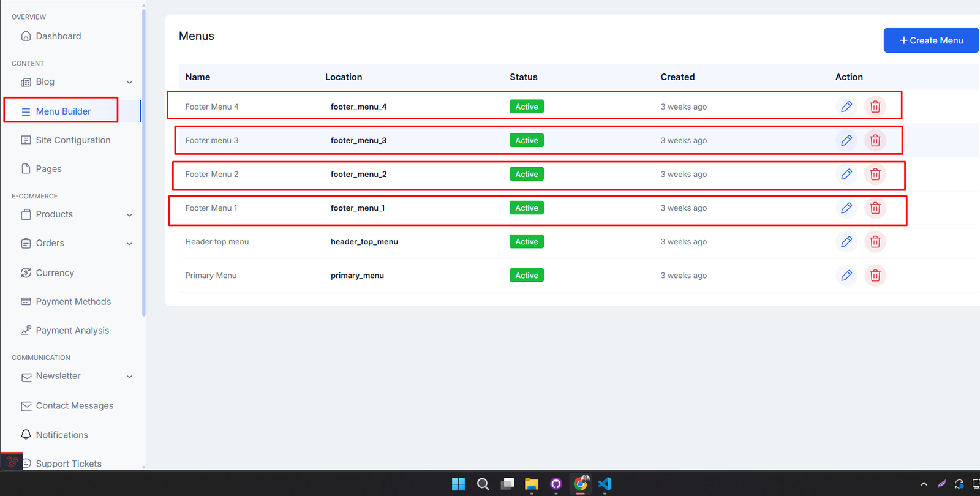Open Support Tickets in sidebar
This screenshot has height=496, width=980.
pos(69,464)
